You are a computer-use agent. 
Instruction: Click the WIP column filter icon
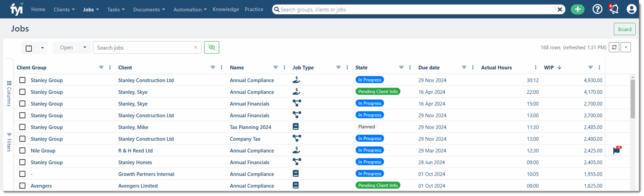[591, 67]
